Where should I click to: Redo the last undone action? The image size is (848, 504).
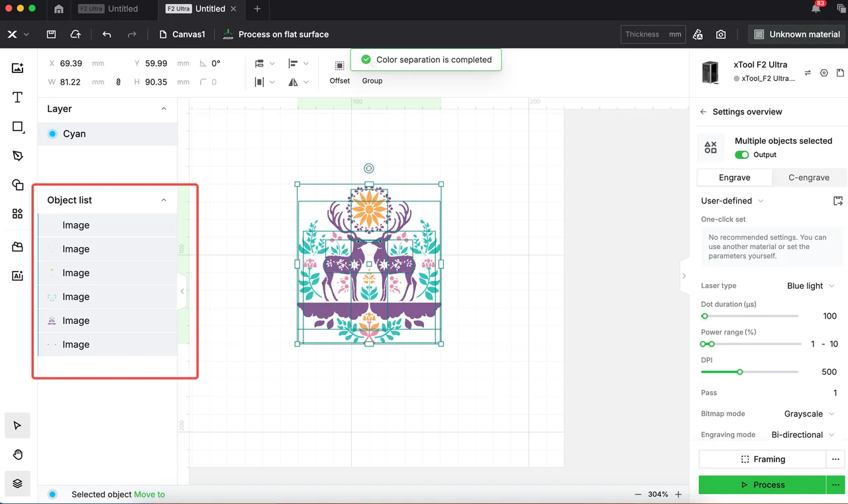click(132, 34)
